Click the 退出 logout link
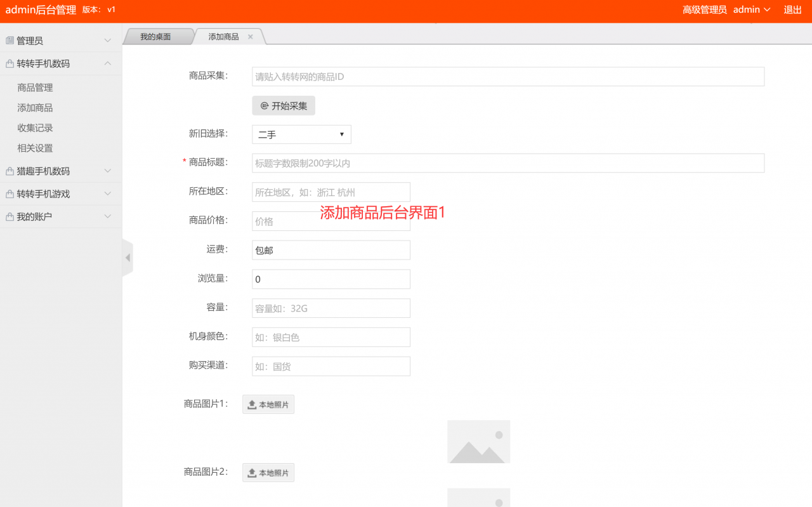Viewport: 812px width, 507px height. (793, 10)
